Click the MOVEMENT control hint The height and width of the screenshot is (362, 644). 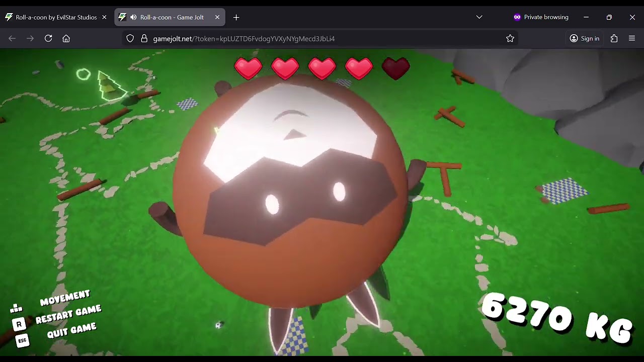(x=65, y=298)
